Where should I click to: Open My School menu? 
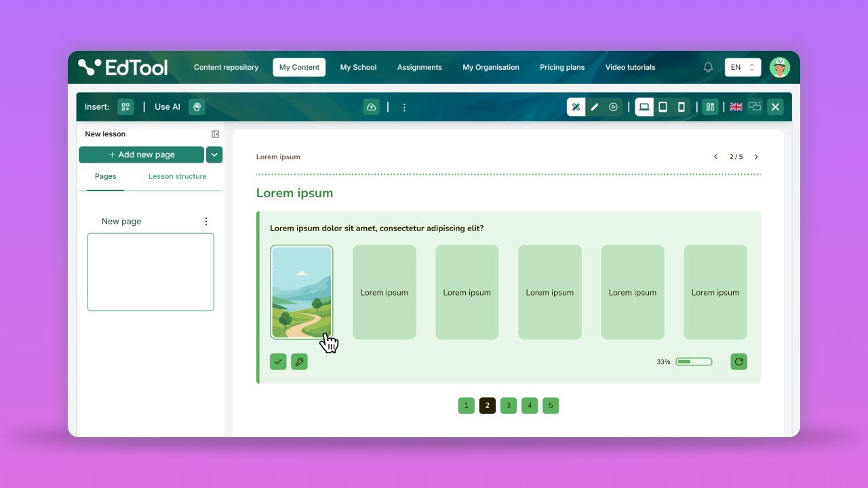click(x=358, y=67)
